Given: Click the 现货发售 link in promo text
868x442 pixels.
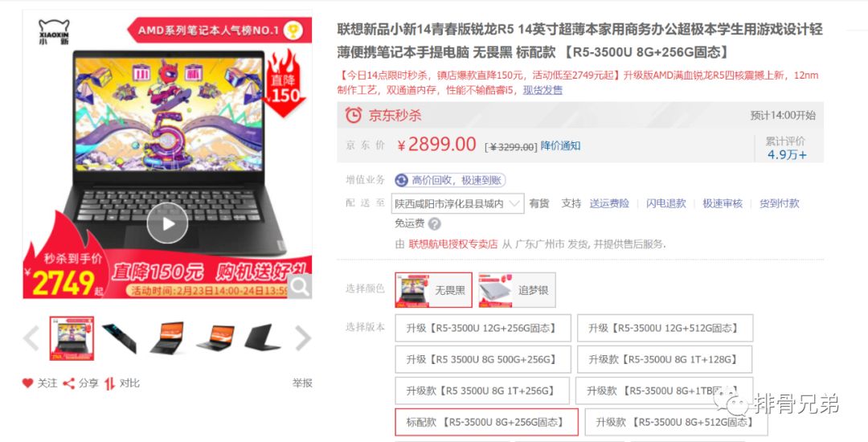Looking at the screenshot, I should click(542, 90).
